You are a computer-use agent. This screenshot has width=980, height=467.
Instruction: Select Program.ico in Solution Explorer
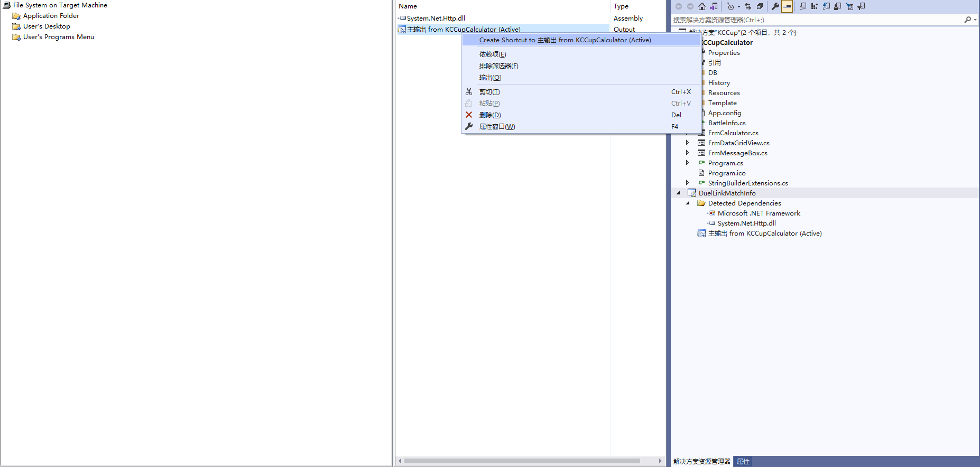727,173
